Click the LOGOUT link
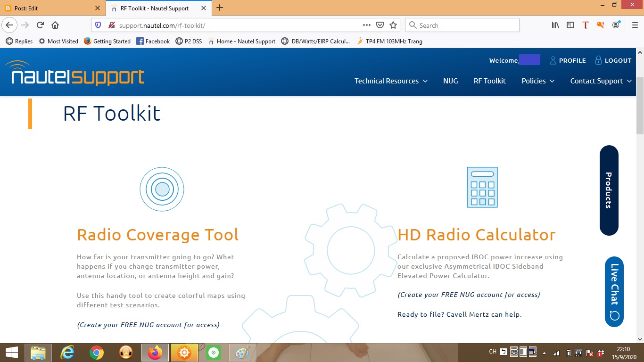Image resolution: width=644 pixels, height=362 pixels. [x=613, y=60]
